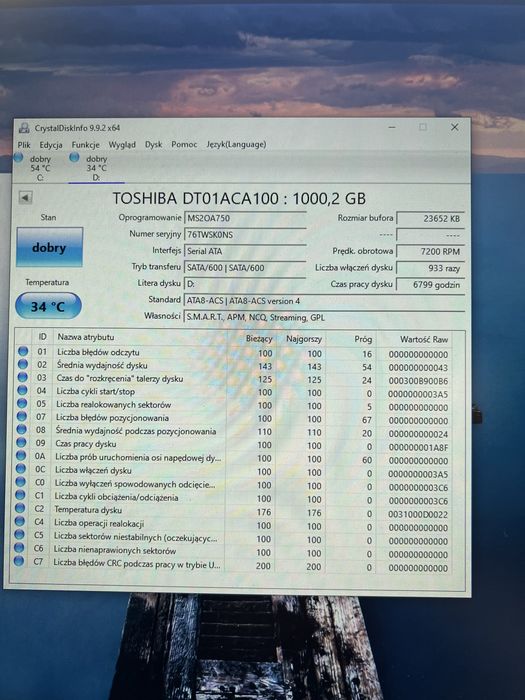Click the serial number field 76TWSK0NS
This screenshot has width=525, height=700.
coord(245,235)
